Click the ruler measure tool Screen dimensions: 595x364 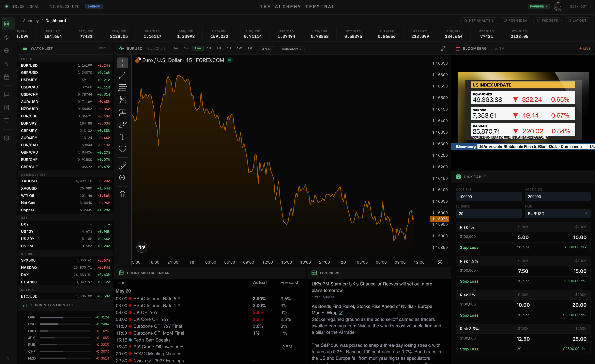pyautogui.click(x=122, y=165)
